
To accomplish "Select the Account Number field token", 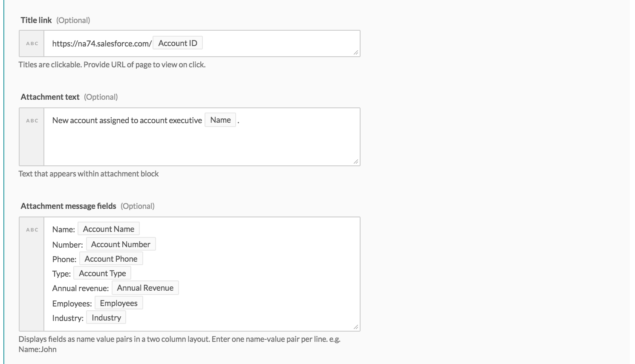I will click(x=121, y=244).
